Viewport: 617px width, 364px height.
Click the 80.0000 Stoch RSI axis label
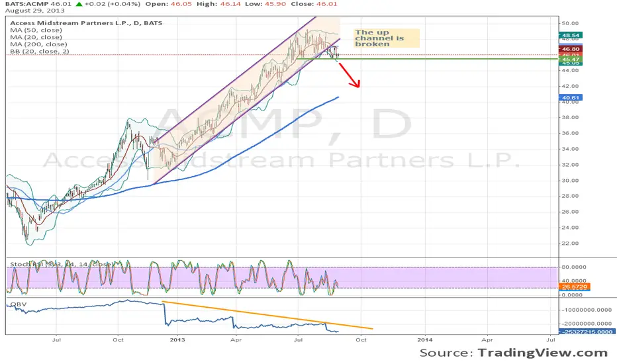pyautogui.click(x=574, y=267)
